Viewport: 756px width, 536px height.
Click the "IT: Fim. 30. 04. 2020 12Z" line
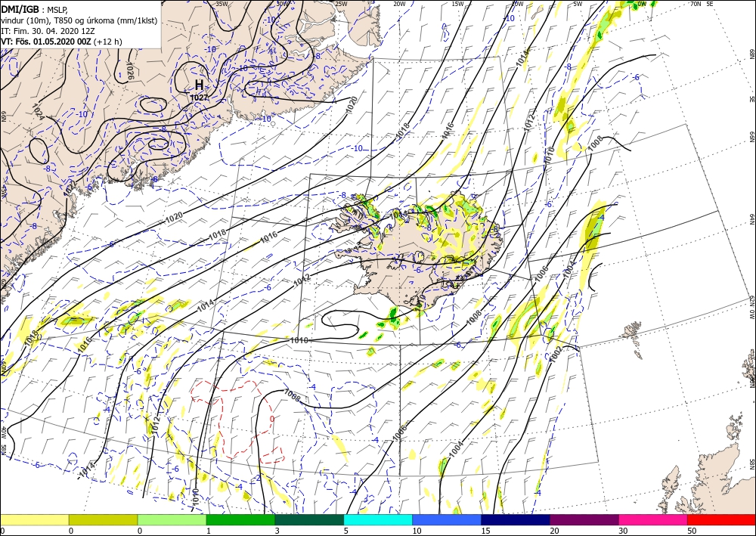point(48,31)
